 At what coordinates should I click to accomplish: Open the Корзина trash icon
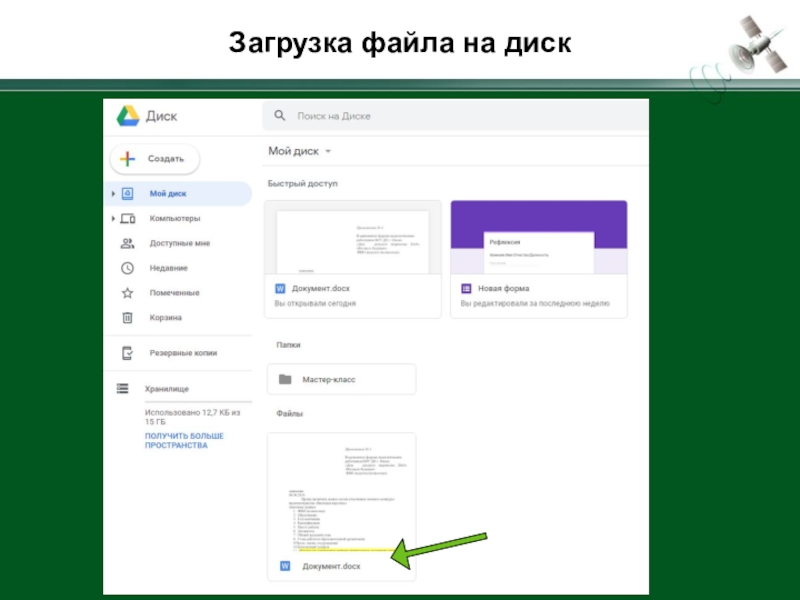click(127, 318)
